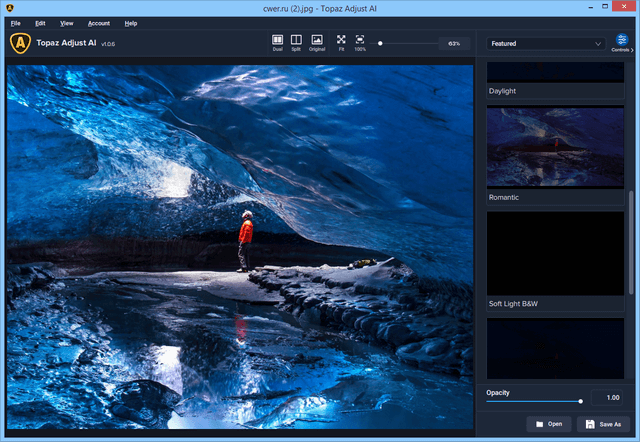Expand the Account menu
Viewport: 640px width, 442px height.
tap(99, 22)
